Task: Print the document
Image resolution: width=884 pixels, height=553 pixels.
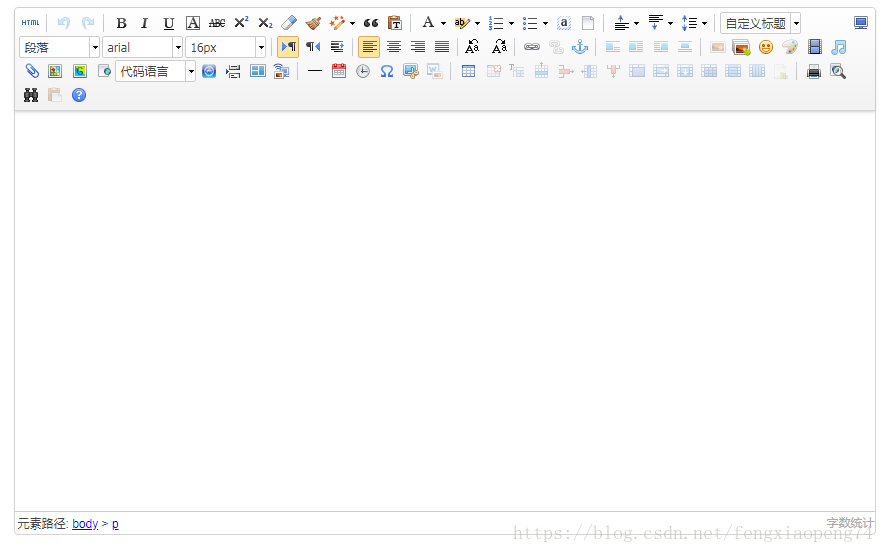Action: click(814, 71)
